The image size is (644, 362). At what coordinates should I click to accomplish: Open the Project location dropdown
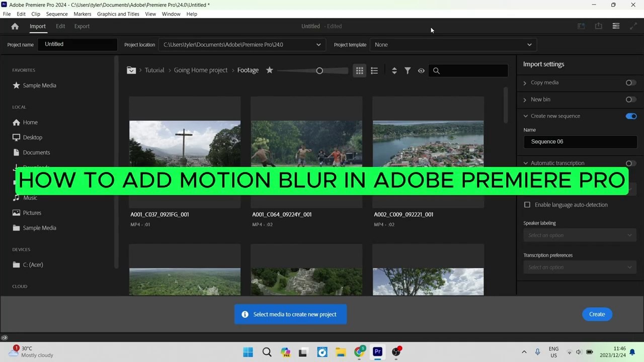point(243,45)
